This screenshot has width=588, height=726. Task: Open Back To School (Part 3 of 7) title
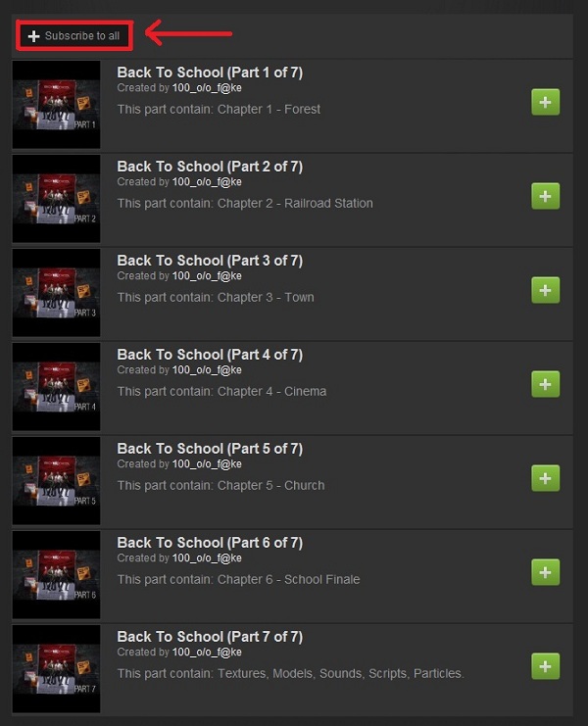210,261
